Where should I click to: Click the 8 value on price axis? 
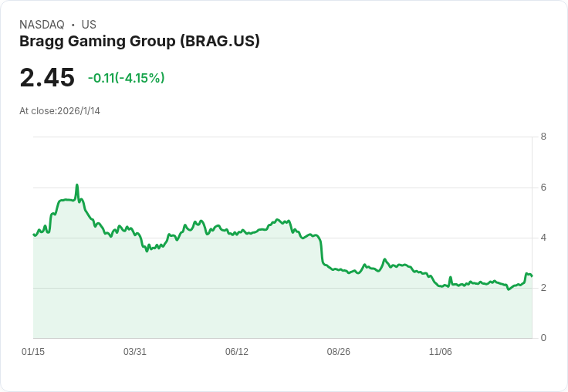click(x=543, y=137)
